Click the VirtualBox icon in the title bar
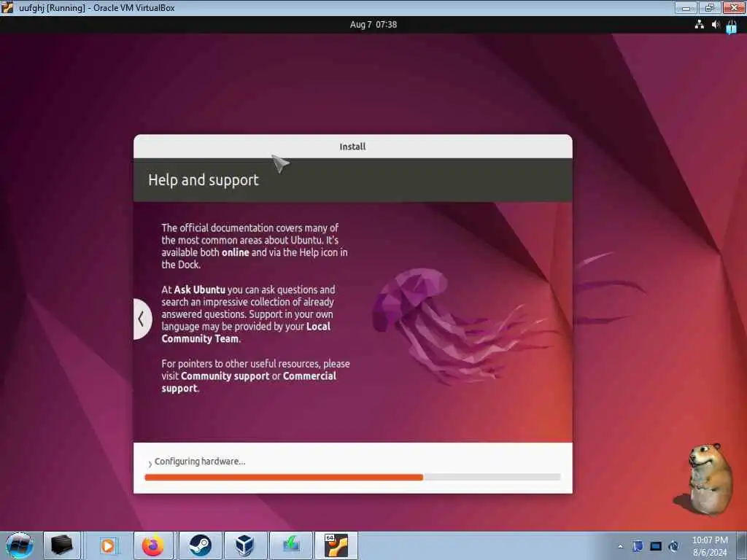Screen dimensions: 747x560 pos(7,7)
